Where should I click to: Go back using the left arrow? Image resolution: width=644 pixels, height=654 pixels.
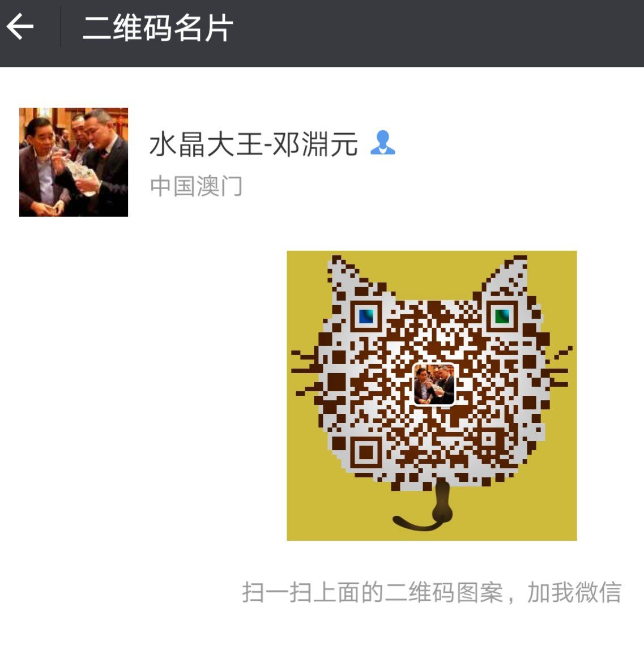pos(20,27)
